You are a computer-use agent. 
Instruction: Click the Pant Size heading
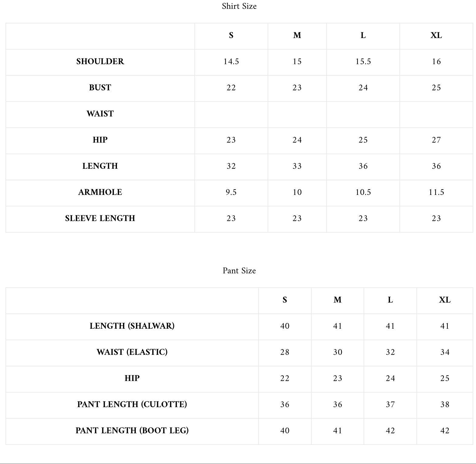click(x=239, y=271)
